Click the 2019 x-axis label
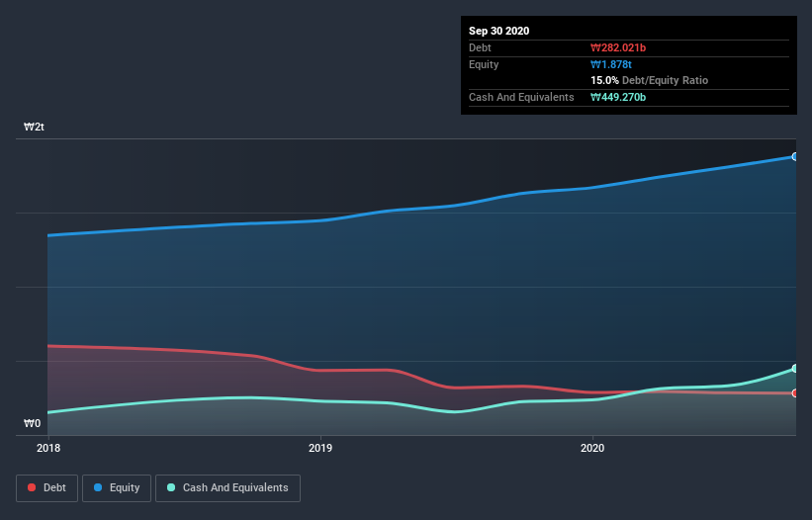 pos(320,448)
